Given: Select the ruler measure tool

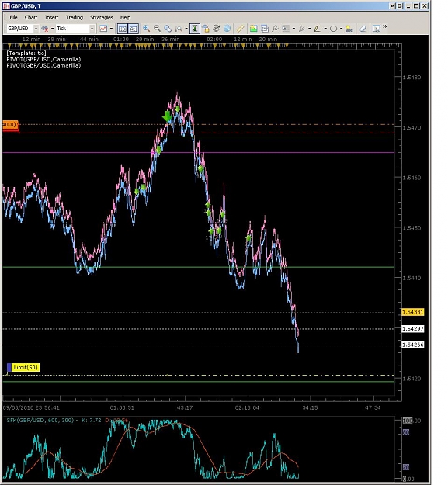Looking at the screenshot, I should click(241, 29).
